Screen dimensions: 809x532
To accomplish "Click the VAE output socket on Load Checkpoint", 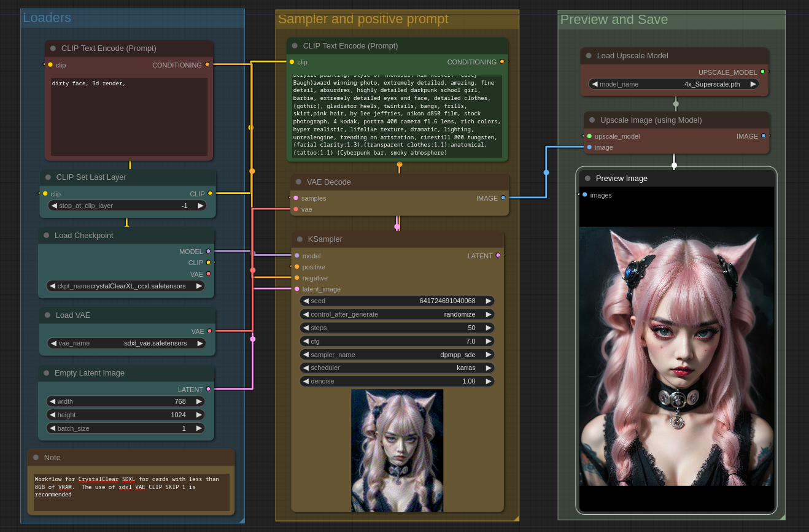I will pyautogui.click(x=208, y=274).
